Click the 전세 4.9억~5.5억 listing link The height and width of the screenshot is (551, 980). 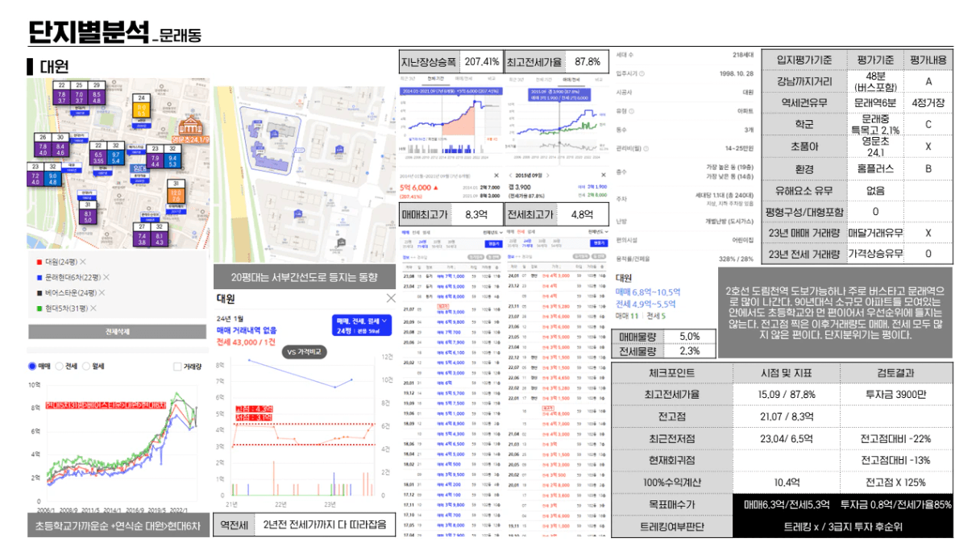tap(647, 303)
